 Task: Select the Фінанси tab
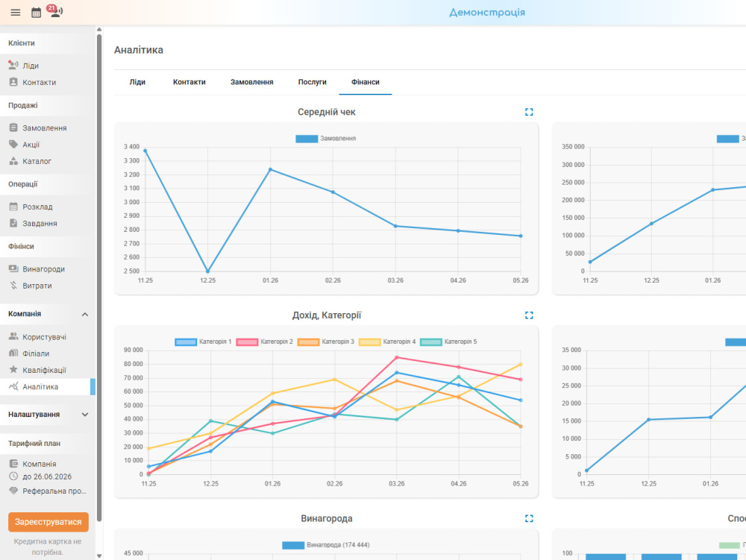[366, 82]
